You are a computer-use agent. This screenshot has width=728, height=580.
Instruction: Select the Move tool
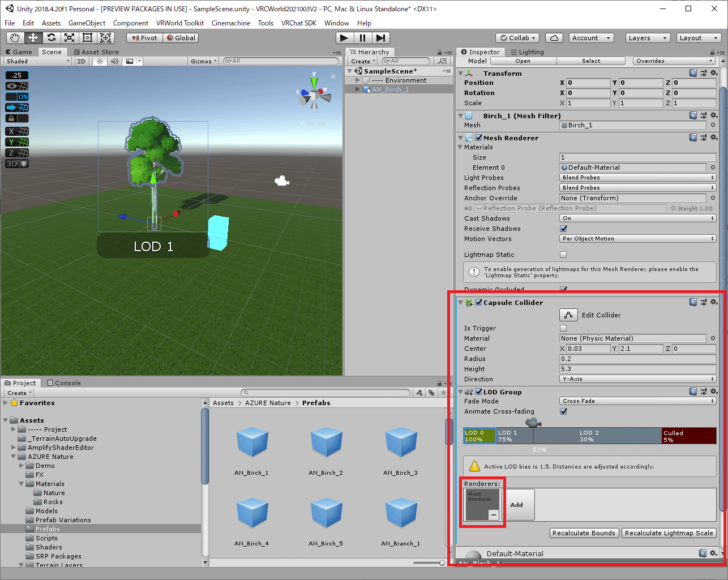[x=33, y=38]
